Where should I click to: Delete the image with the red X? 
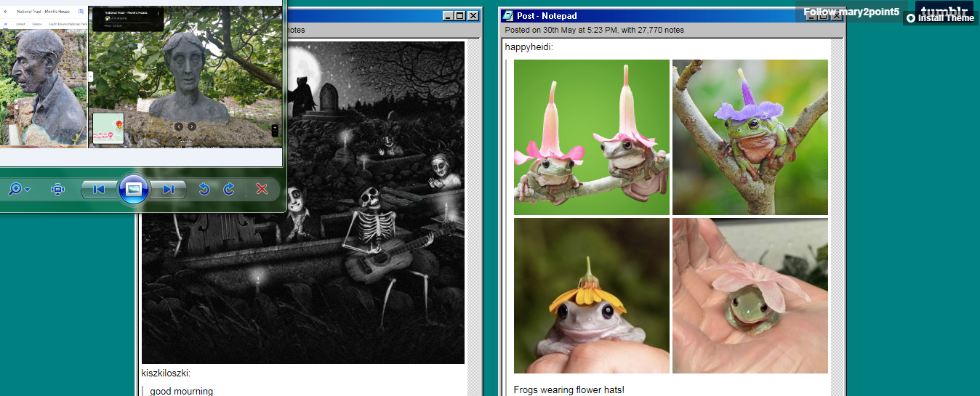[262, 190]
